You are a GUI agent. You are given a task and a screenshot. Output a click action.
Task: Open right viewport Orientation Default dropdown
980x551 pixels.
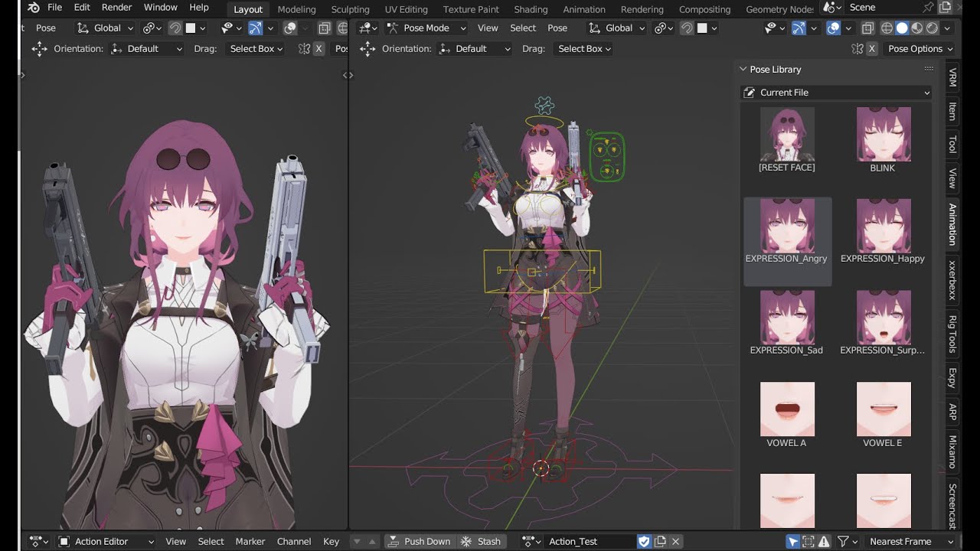475,48
